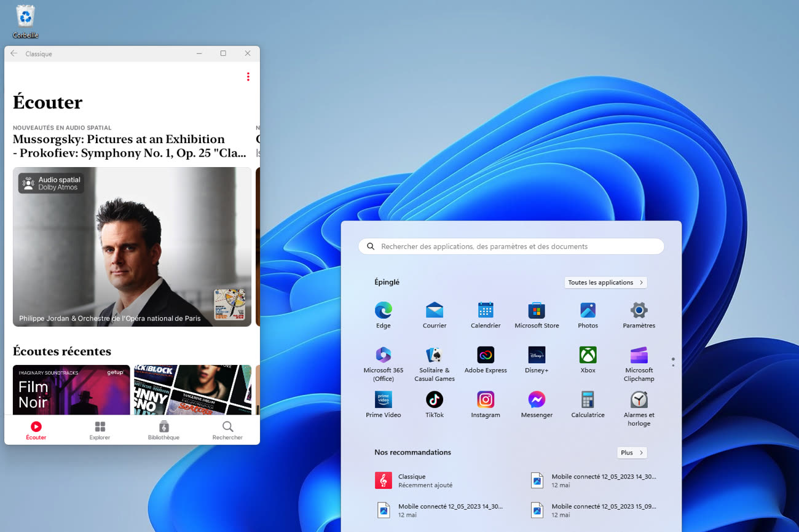
Task: Launch the Photos app
Action: [588, 315]
